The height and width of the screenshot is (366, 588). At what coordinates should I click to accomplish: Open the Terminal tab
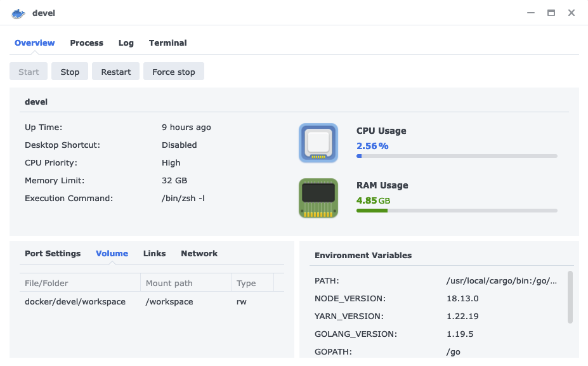(x=167, y=42)
